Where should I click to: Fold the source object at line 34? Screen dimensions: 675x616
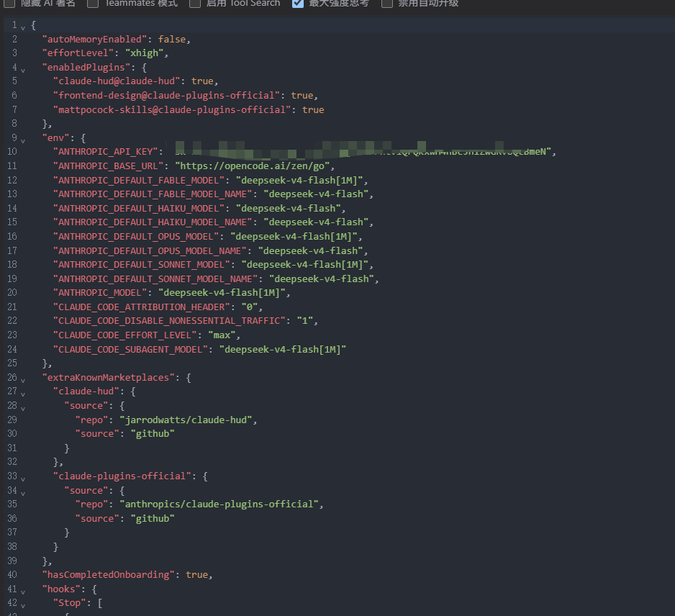[x=23, y=494]
